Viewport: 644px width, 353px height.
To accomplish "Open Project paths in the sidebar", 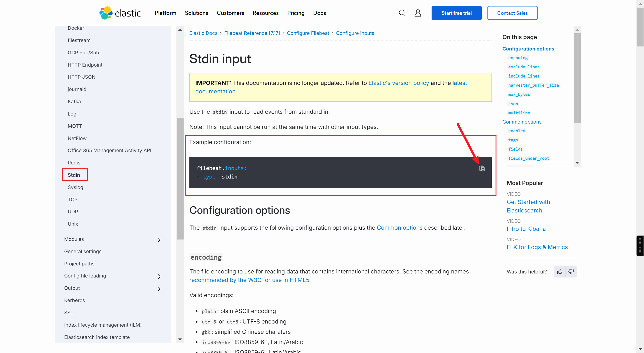I will tap(79, 264).
